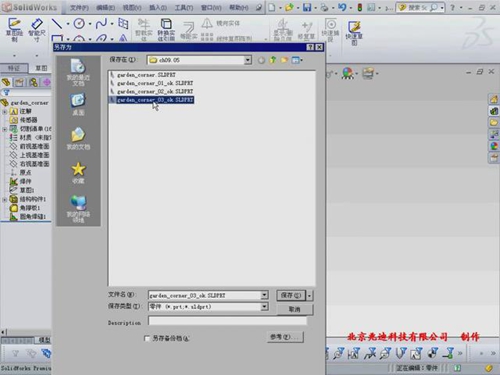Go to Favorites star in dialog sidebar

(78, 173)
